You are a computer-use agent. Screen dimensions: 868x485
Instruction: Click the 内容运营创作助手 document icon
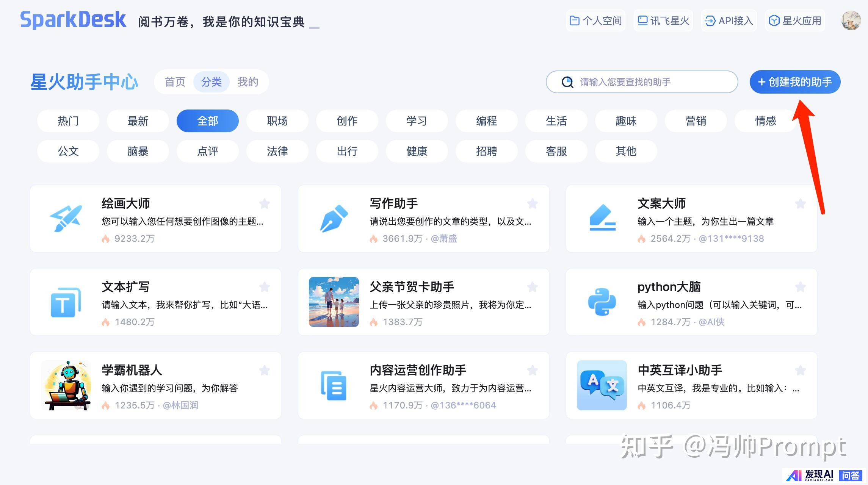tap(334, 385)
